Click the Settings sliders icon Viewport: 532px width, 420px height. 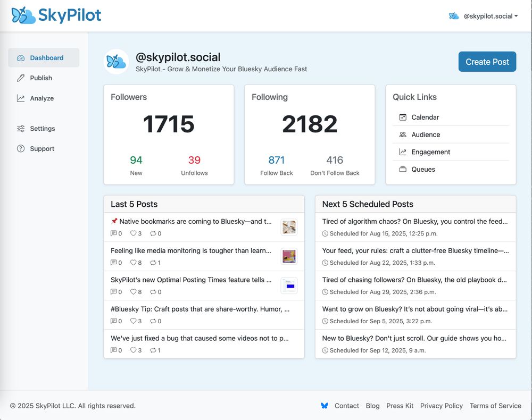pos(21,128)
